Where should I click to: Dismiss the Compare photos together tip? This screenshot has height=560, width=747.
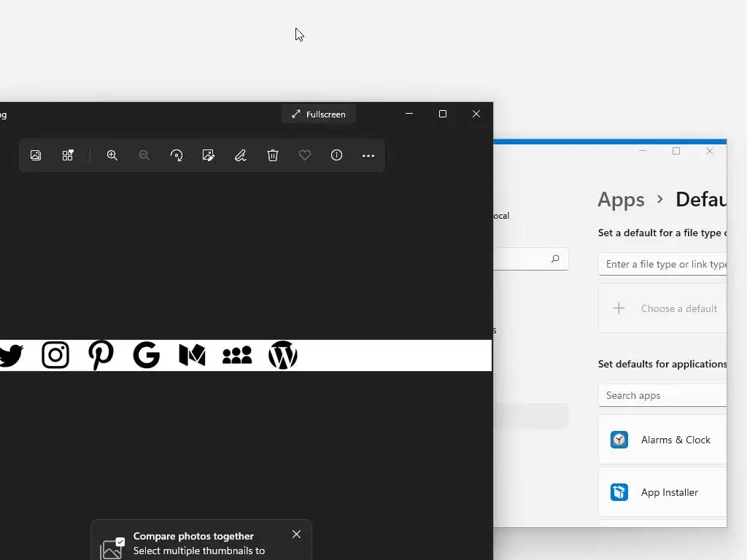point(296,534)
